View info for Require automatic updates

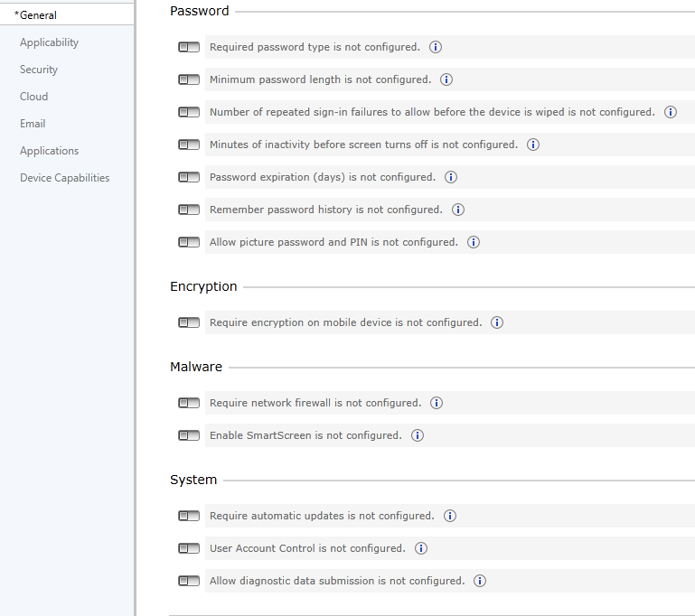coord(450,516)
